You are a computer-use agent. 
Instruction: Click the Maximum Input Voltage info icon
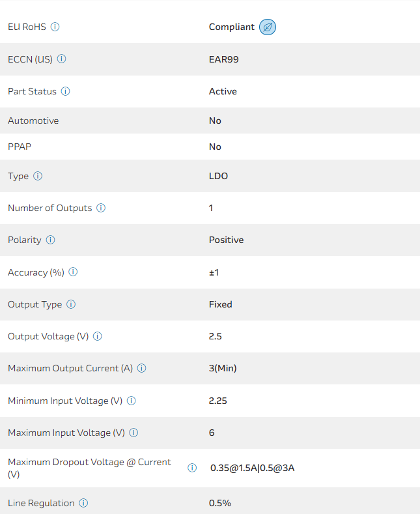click(133, 433)
